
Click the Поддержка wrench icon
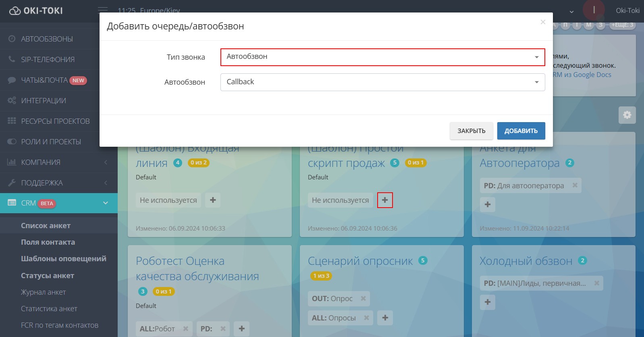tap(12, 183)
